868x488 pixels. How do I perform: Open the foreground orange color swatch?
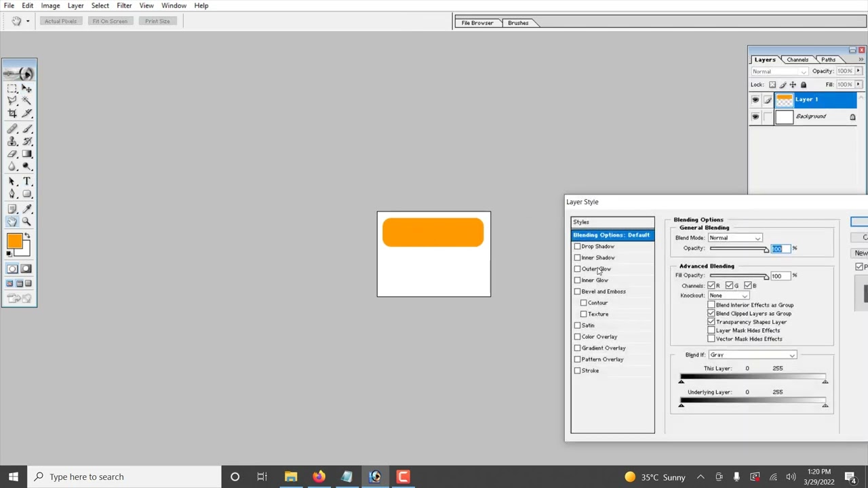pos(14,241)
